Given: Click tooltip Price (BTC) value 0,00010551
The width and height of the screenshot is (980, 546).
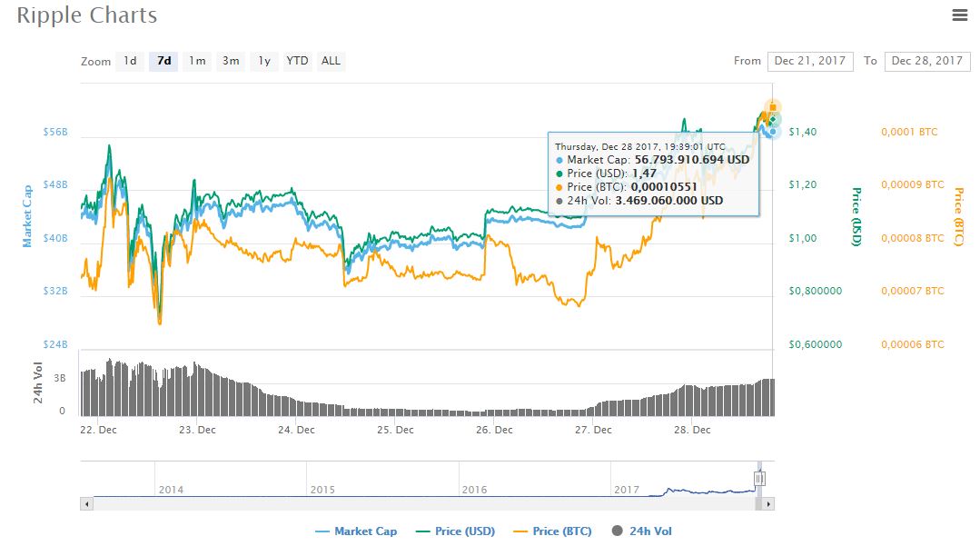Looking at the screenshot, I should [664, 187].
